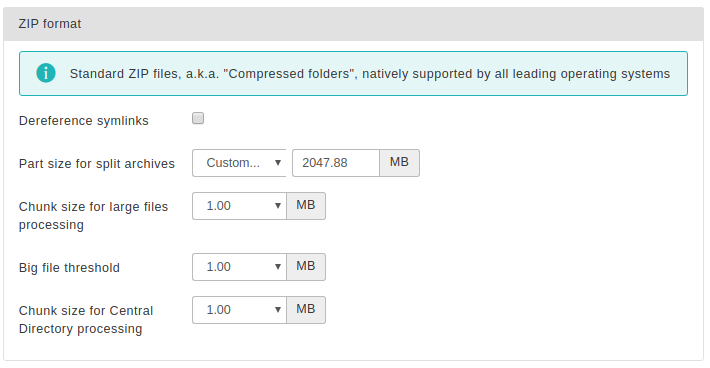Enable the Dereference symlinks checkbox
The height and width of the screenshot is (368, 710).
pyautogui.click(x=198, y=119)
